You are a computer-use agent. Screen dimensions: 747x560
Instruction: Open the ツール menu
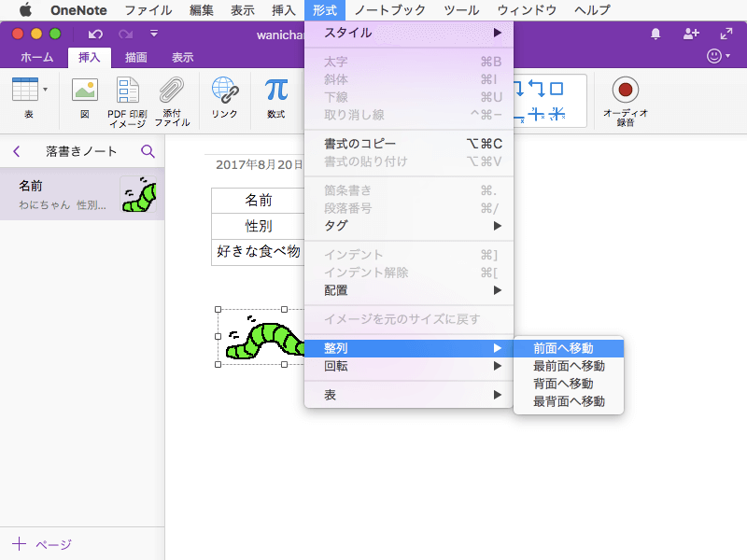coord(461,10)
